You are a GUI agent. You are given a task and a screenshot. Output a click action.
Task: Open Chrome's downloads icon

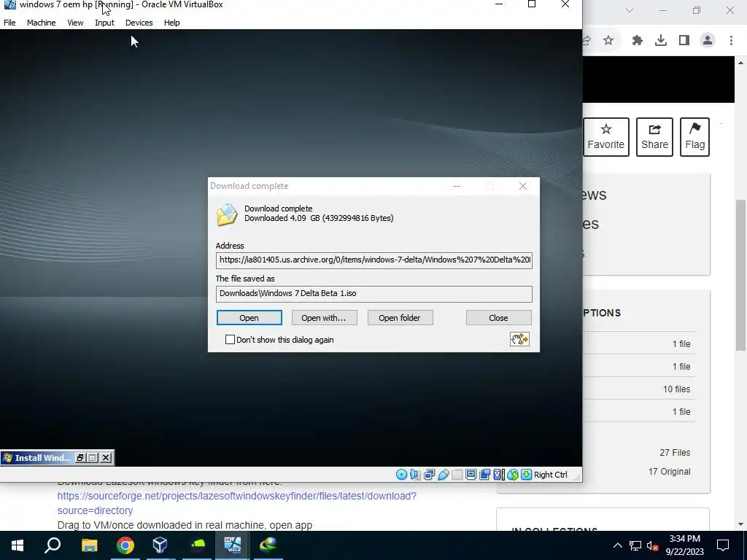coord(661,41)
